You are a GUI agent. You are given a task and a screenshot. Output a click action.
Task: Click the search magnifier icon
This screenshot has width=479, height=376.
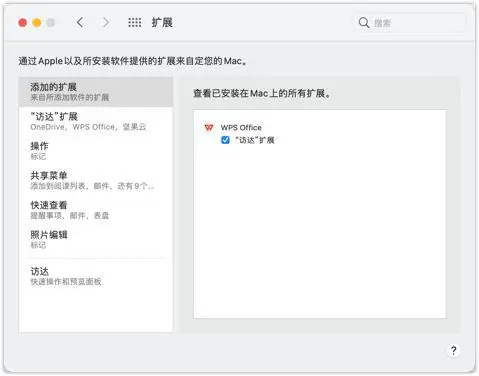[364, 23]
